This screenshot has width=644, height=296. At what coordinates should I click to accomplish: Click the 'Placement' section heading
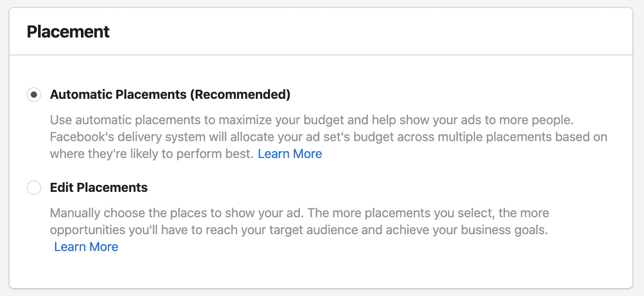pyautogui.click(x=68, y=32)
